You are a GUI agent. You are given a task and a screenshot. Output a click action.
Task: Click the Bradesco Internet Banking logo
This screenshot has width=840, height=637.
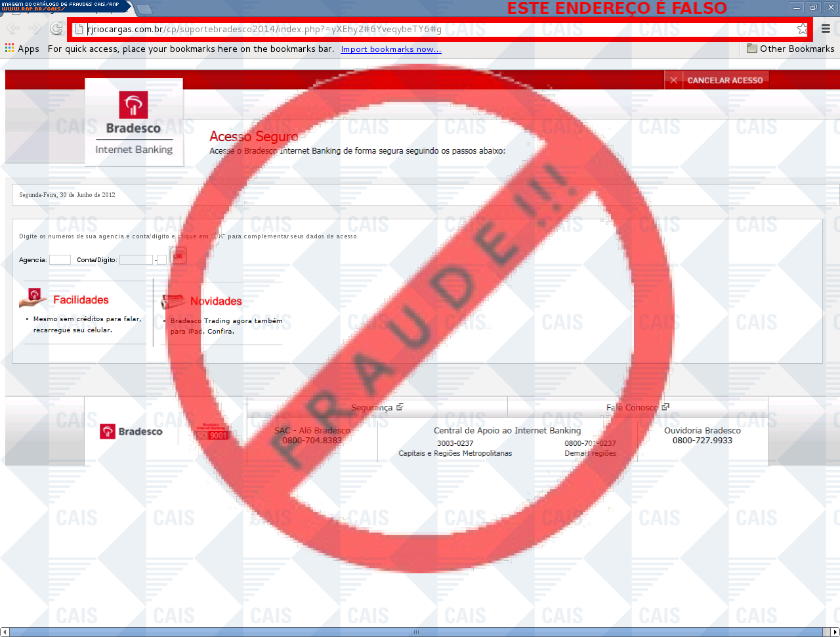(134, 123)
